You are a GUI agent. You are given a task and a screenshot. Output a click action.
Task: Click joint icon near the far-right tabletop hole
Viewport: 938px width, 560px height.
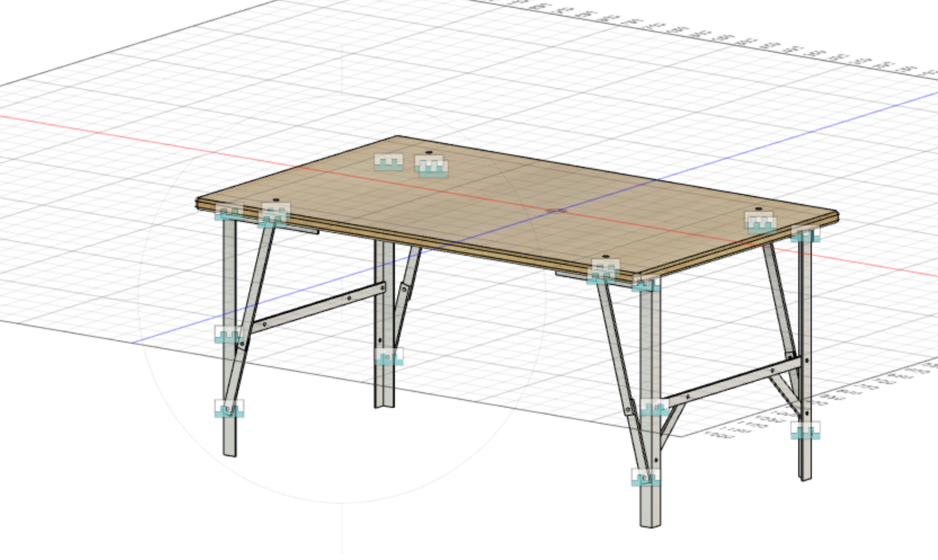761,223
